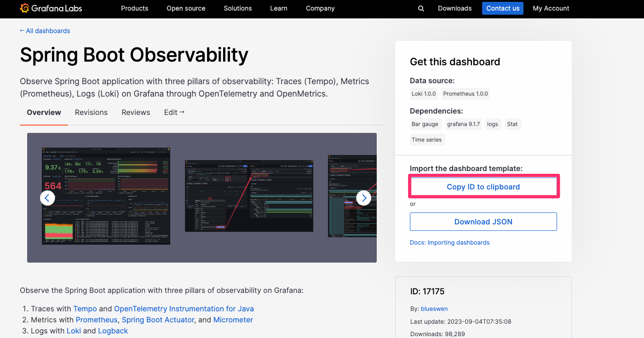Open author blueswen profile link
Image resolution: width=644 pixels, height=338 pixels.
tap(434, 309)
